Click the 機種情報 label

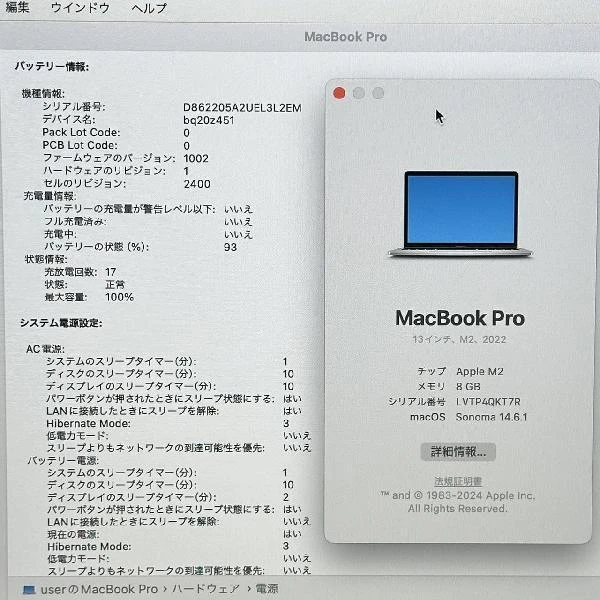43,93
